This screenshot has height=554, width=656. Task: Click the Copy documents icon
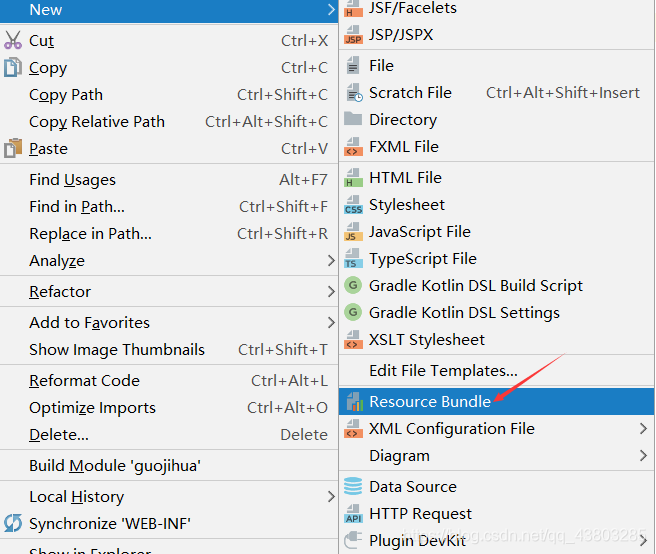13,67
